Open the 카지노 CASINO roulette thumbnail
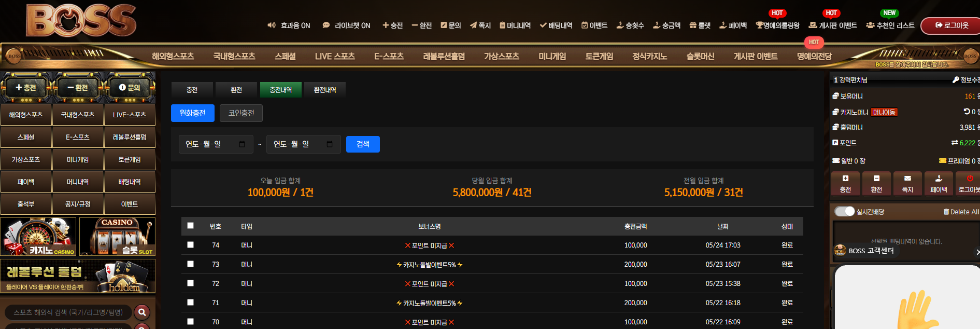This screenshot has height=329, width=980. pyautogui.click(x=39, y=237)
